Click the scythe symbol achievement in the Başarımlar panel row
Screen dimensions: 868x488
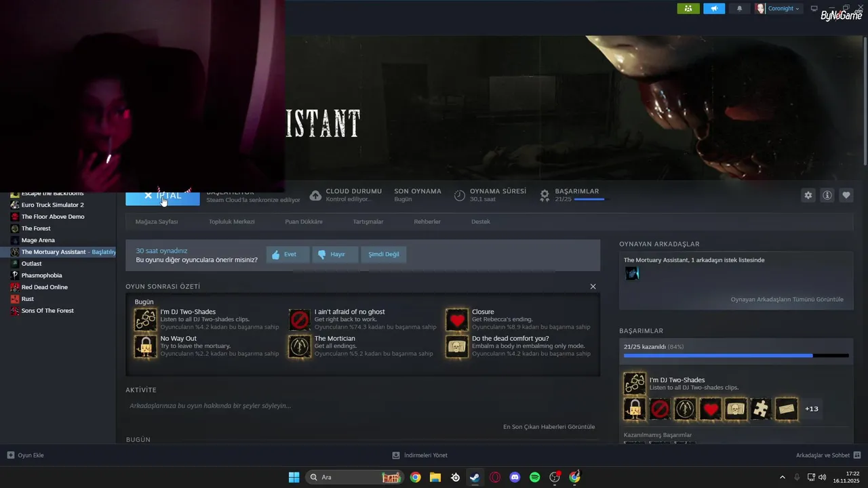[x=686, y=409]
